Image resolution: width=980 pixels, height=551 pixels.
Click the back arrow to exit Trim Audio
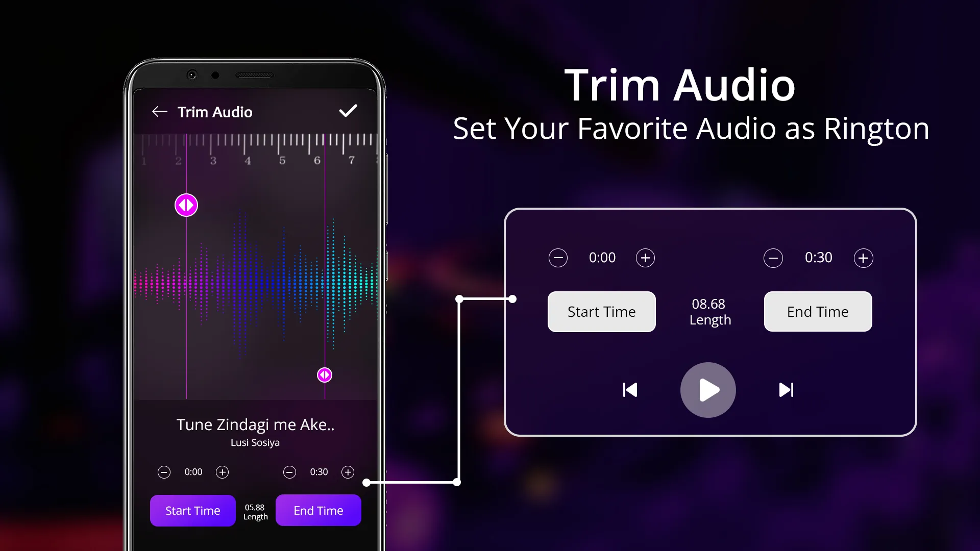tap(158, 111)
